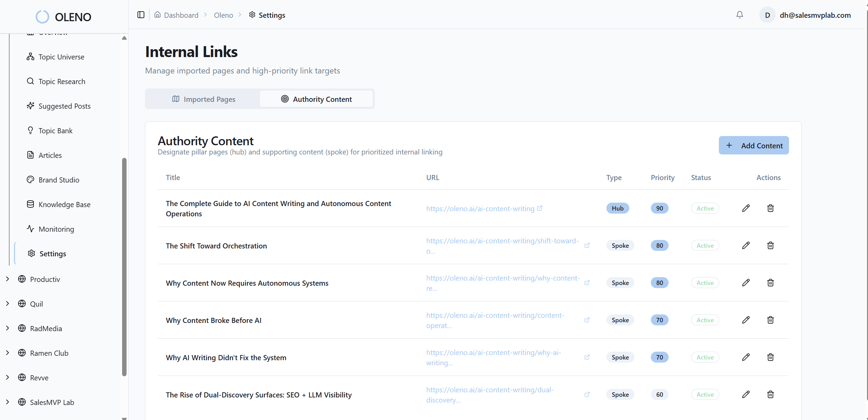Switch to the Imported Pages tab
The height and width of the screenshot is (420, 868).
click(x=204, y=99)
